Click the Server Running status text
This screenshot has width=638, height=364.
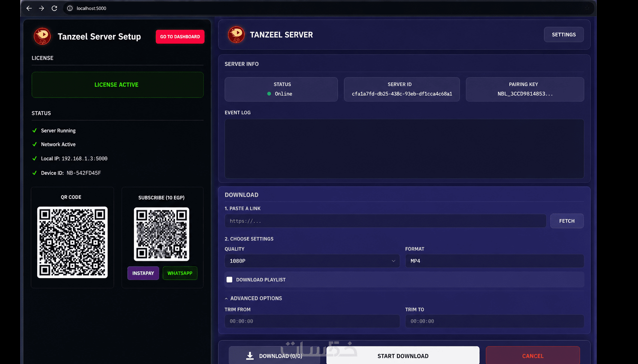(58, 131)
